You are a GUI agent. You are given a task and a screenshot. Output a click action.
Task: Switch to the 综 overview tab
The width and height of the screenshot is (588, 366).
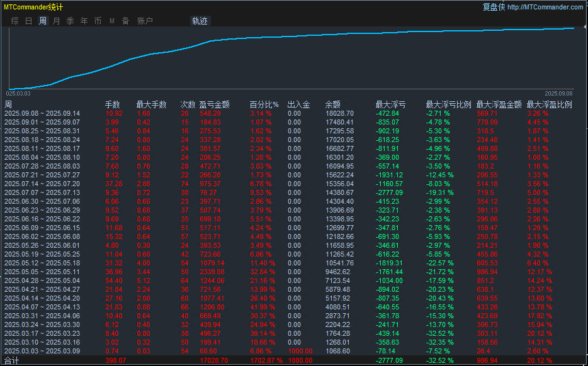[14, 21]
